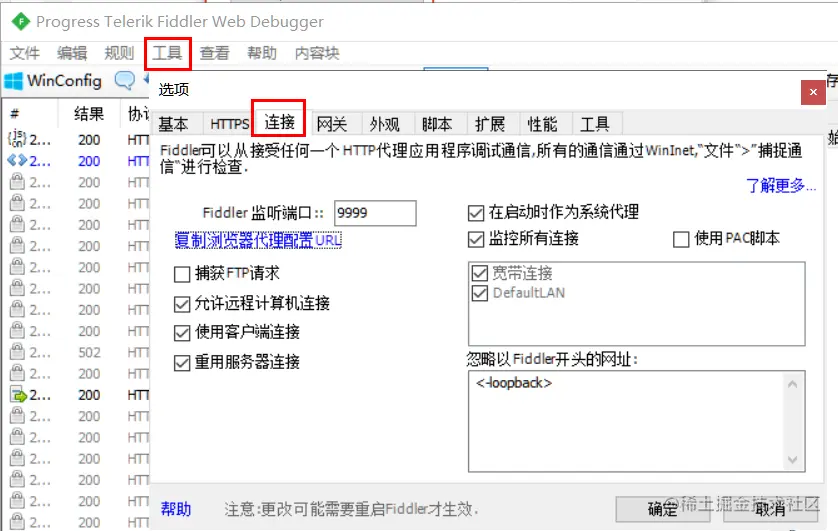This screenshot has width=838, height=531.
Task: Click the Fiddler listening port field
Action: pos(375,213)
